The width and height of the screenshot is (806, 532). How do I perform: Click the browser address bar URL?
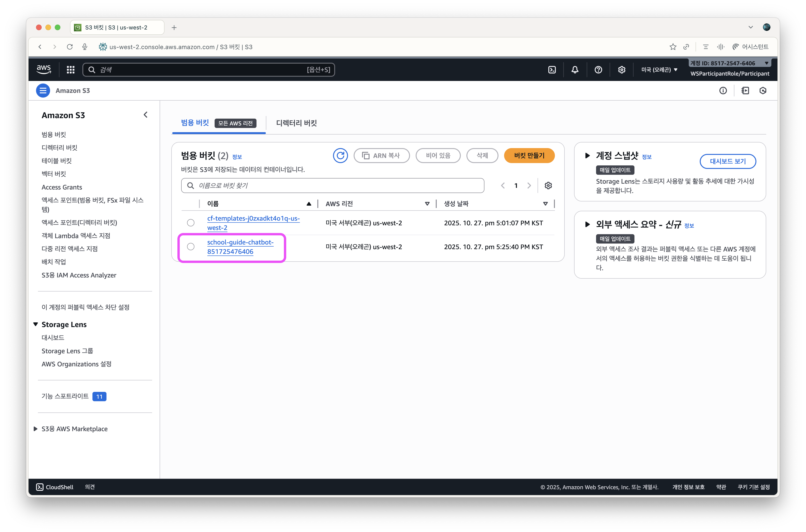(181, 47)
